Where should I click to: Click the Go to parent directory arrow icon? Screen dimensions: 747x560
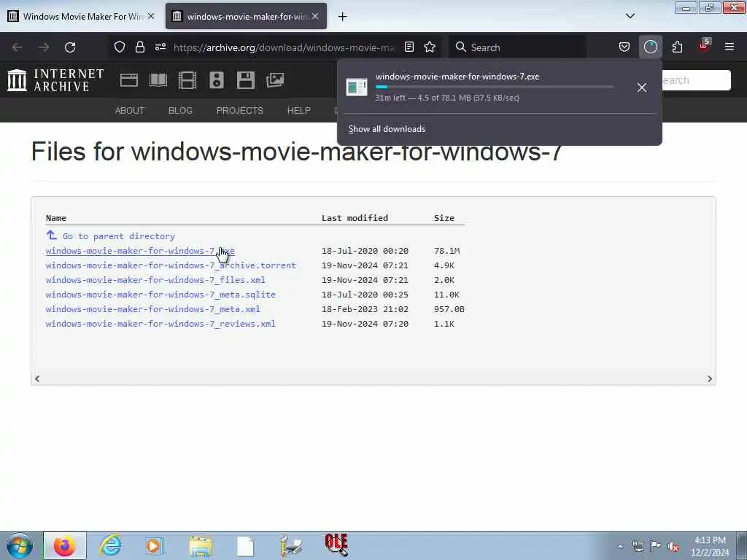click(52, 236)
